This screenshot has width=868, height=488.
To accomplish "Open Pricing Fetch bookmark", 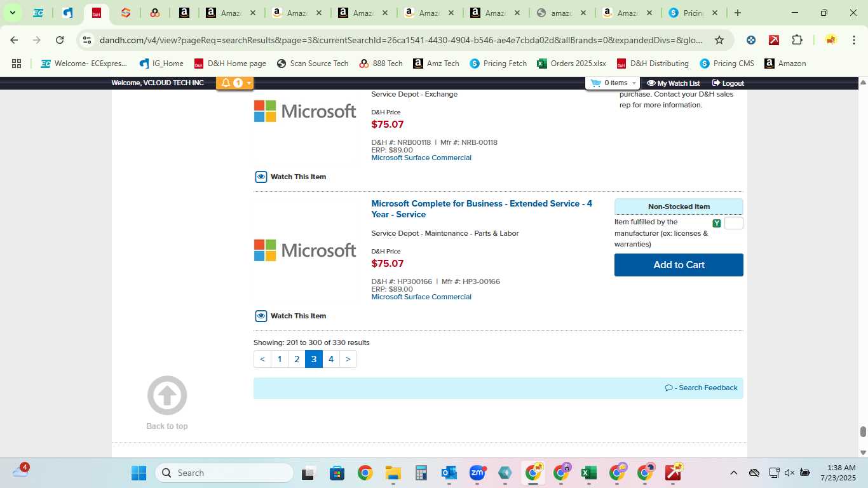I will pyautogui.click(x=498, y=64).
